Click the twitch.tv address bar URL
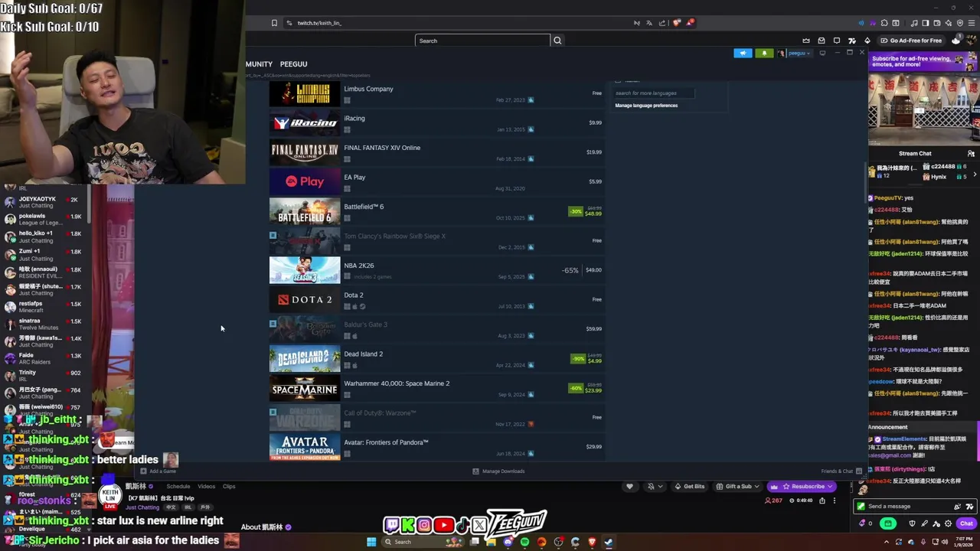Screen dimensions: 980x551 pos(319,23)
